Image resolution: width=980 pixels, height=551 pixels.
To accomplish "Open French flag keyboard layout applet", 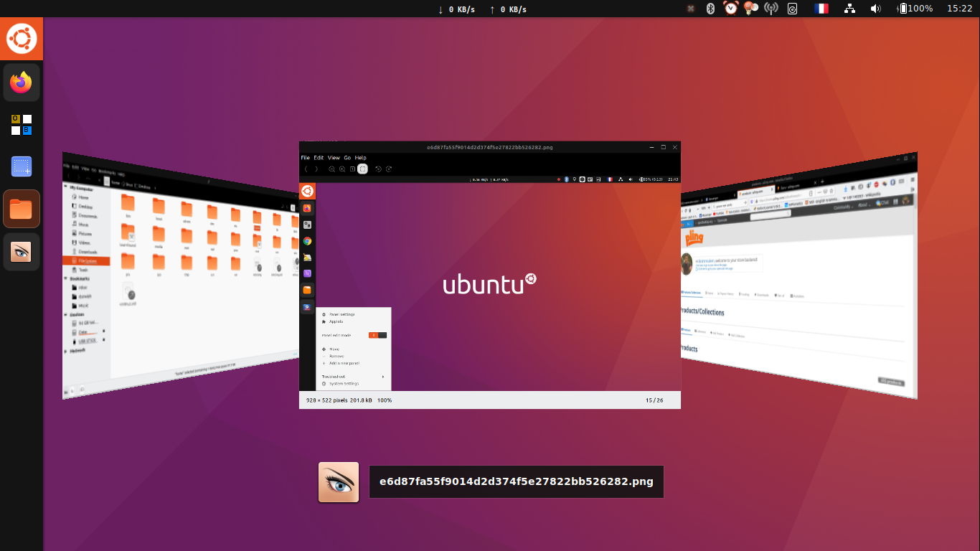I will point(821,9).
